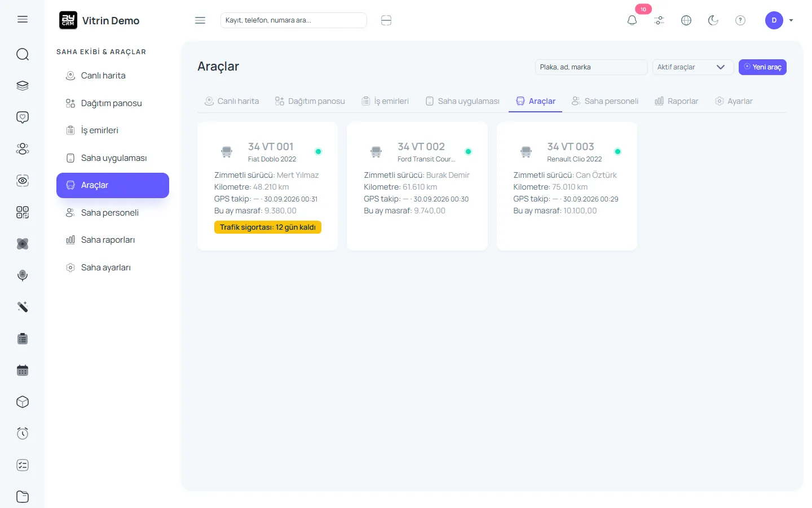The image size is (812, 508).
Task: Open the Ayarlar tab
Action: 734,101
